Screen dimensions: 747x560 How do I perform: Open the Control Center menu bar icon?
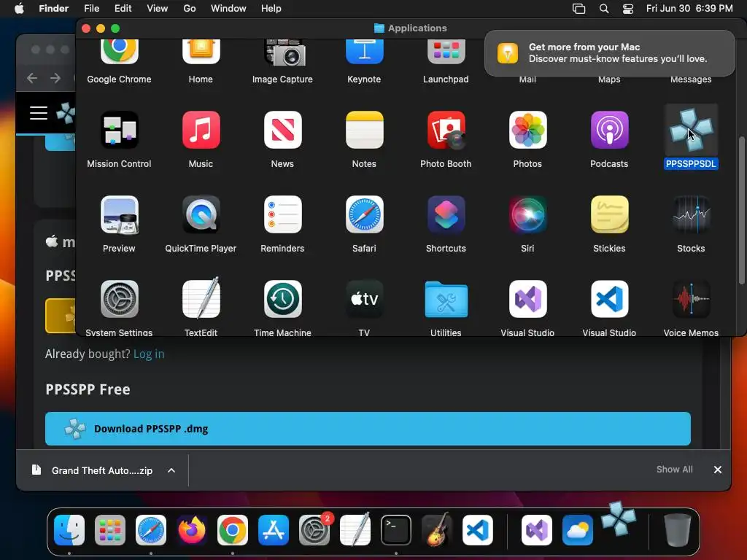coord(628,9)
